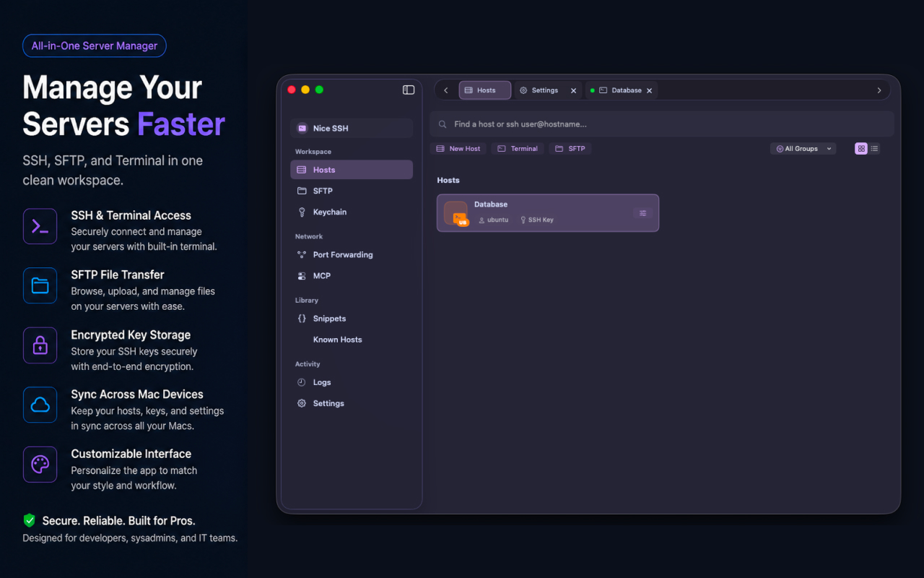Switch to grid view layout
924x578 pixels.
[x=861, y=148]
